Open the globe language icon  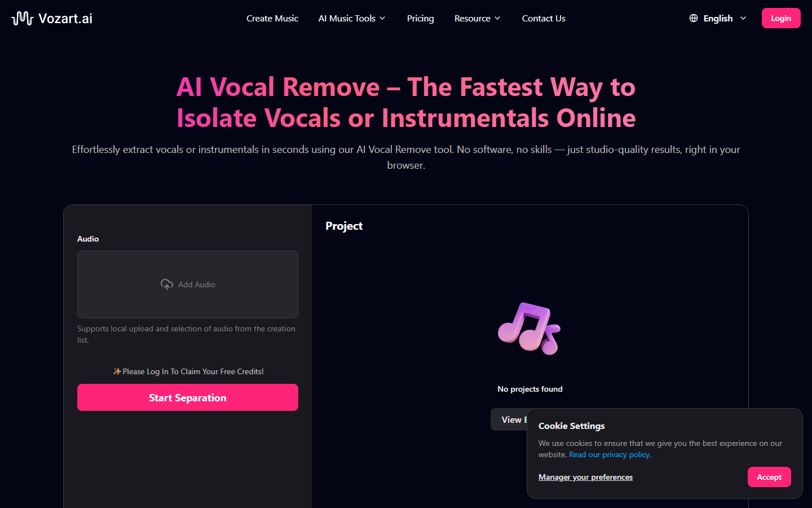pyautogui.click(x=694, y=18)
